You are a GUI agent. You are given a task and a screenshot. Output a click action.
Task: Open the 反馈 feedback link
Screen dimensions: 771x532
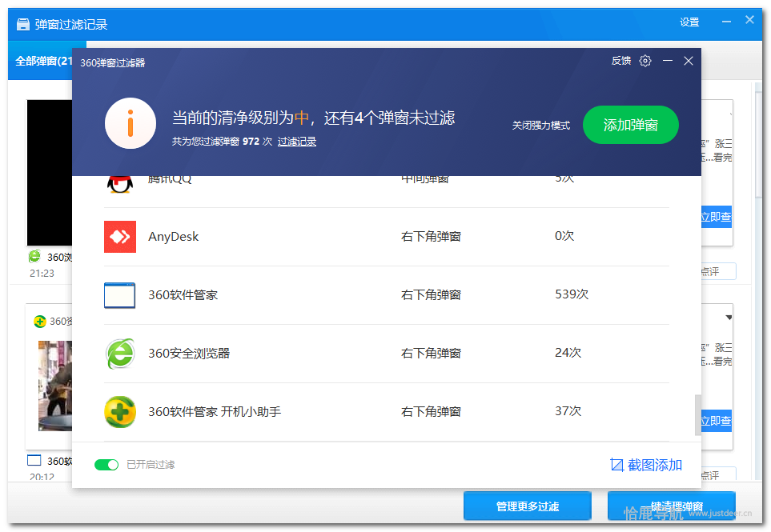(621, 61)
